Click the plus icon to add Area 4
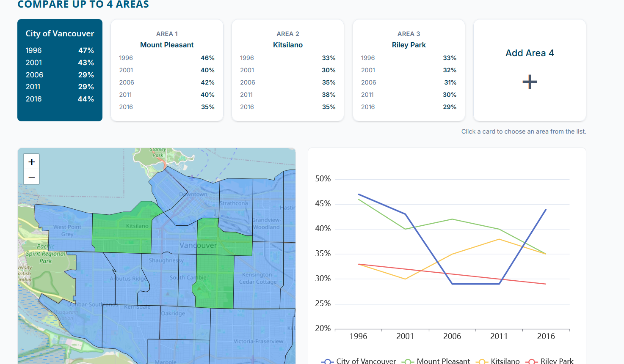 530,82
